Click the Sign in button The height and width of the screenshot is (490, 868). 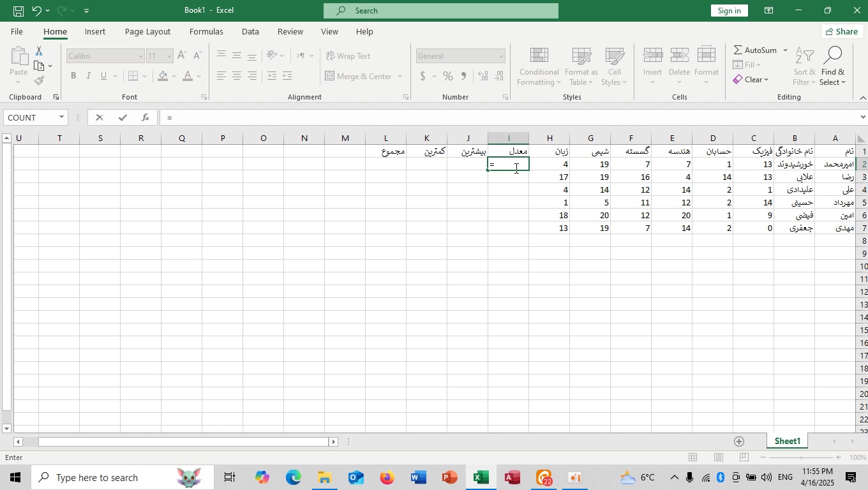click(729, 11)
